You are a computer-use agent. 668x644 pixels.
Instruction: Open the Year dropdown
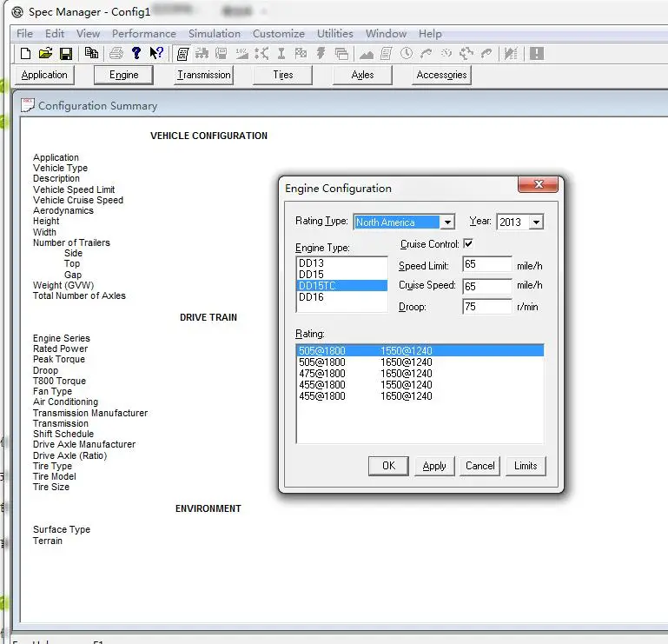pyautogui.click(x=536, y=222)
